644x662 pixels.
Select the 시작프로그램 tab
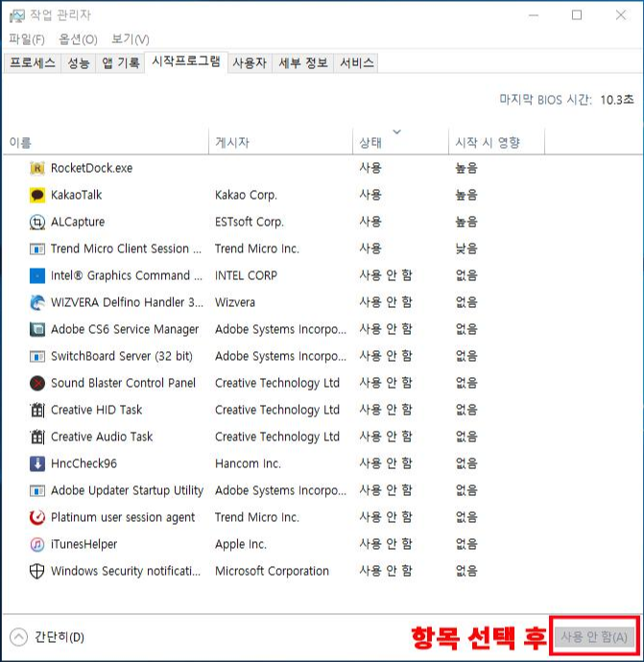point(186,61)
